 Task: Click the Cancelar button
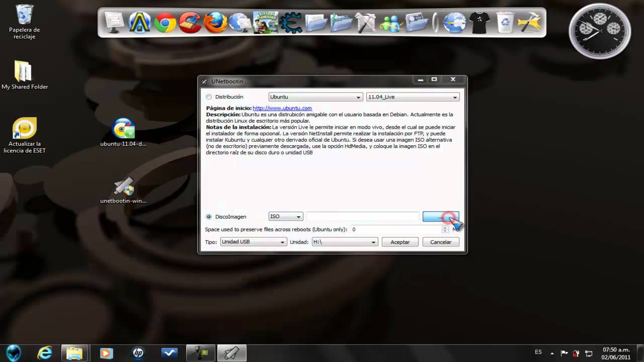point(441,242)
